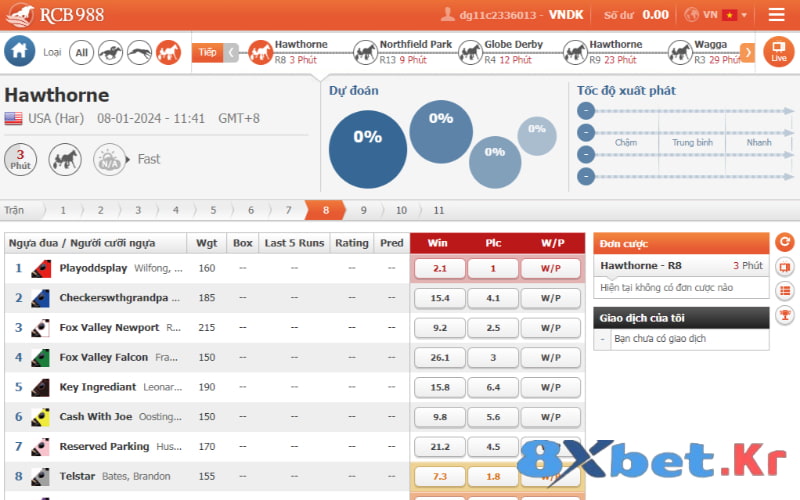The width and height of the screenshot is (800, 500).
Task: Click the top start speed slider handle
Action: [587, 110]
